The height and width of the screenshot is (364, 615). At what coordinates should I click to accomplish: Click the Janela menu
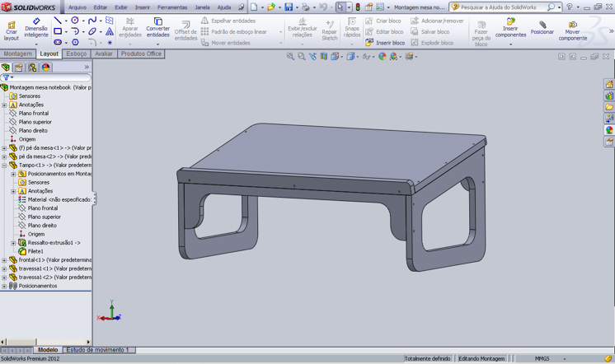click(202, 7)
